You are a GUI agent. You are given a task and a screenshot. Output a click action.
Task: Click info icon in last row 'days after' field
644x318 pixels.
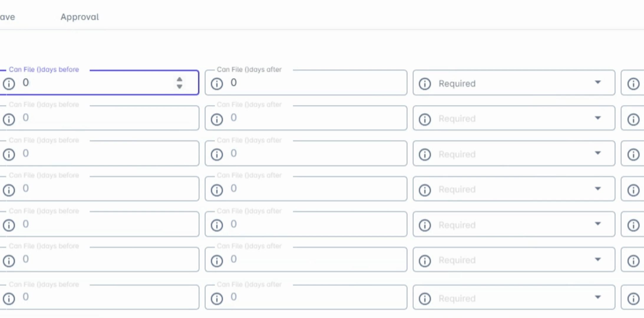[217, 299]
